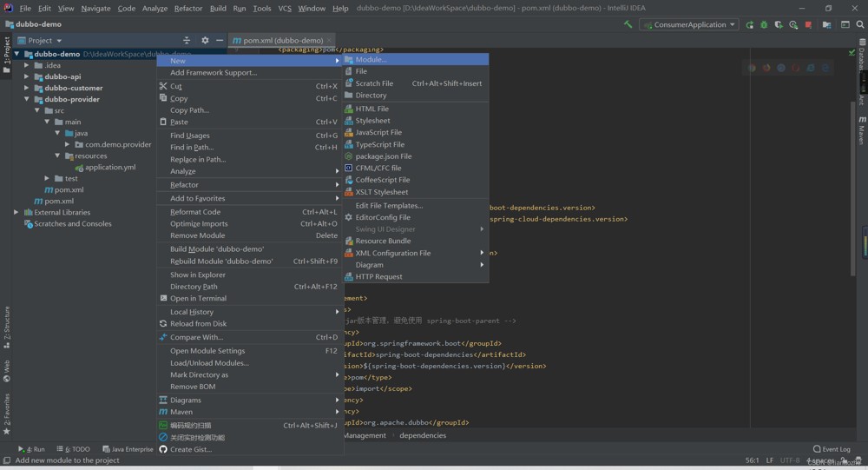
Task: Open preview in Chrome browser icon
Action: [751, 68]
